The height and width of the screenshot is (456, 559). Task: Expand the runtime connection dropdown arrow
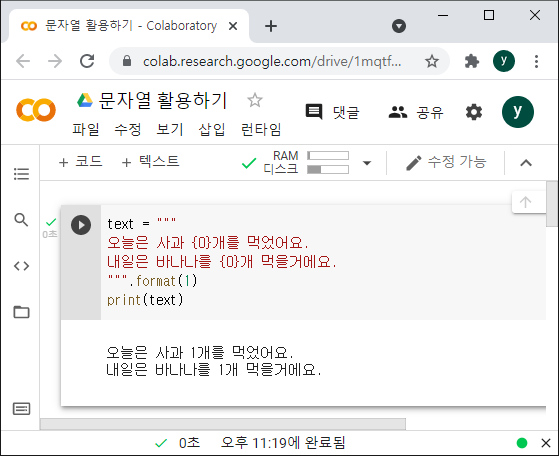point(367,163)
